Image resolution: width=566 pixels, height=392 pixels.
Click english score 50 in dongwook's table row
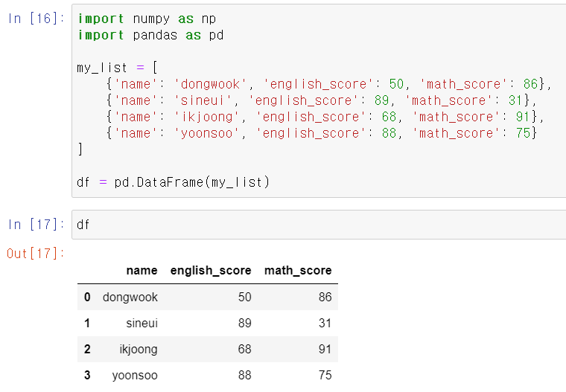245,297
